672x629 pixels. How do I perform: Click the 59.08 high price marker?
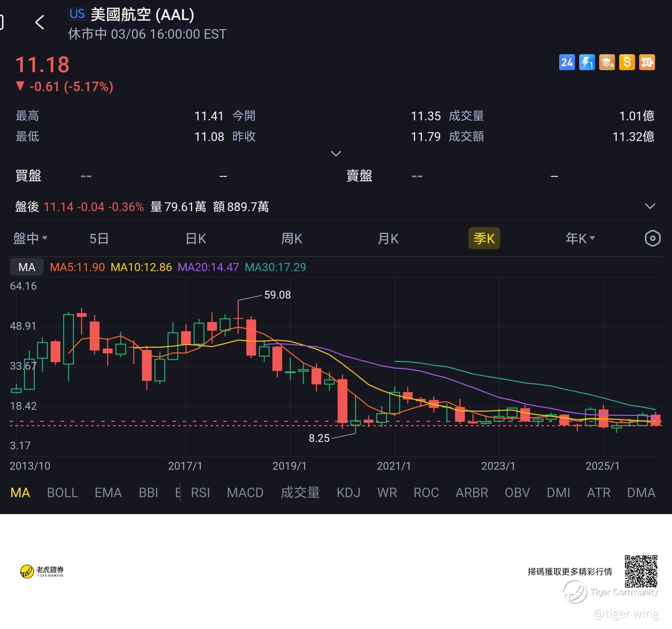[x=277, y=295]
